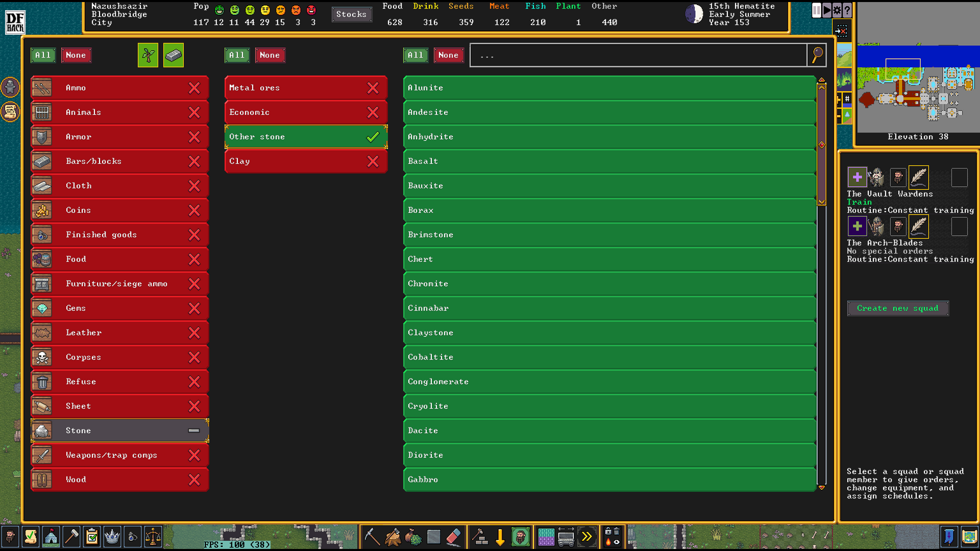The width and height of the screenshot is (980, 551).
Task: Open the tasks scroll with checkmark icon
Action: coord(31,537)
